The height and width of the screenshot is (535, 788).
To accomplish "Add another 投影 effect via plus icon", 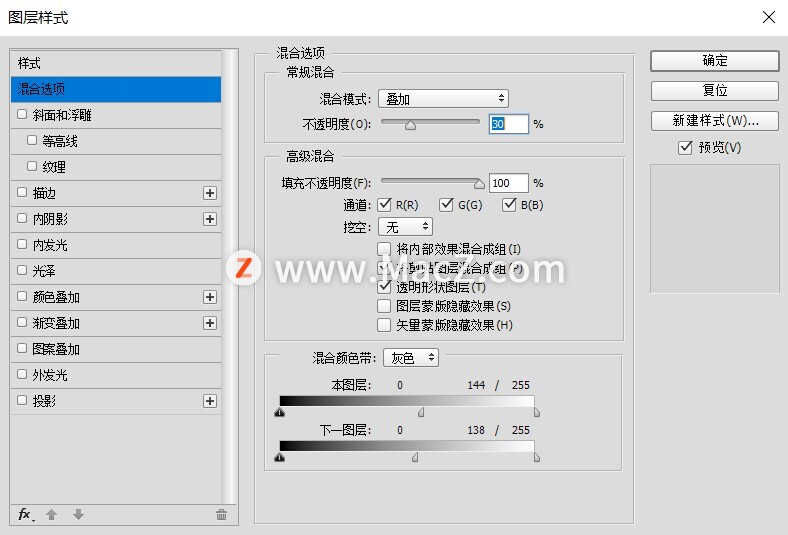I will (x=210, y=401).
